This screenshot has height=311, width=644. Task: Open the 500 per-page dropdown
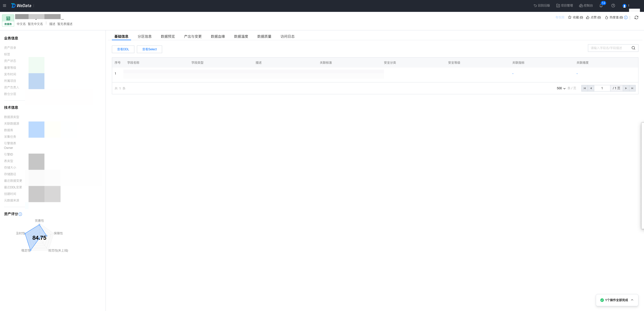(561, 88)
